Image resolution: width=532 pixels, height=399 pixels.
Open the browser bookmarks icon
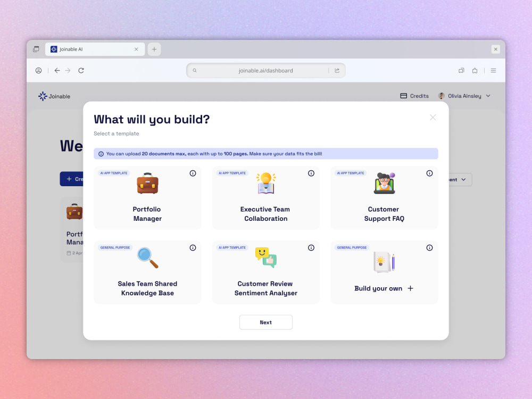[x=461, y=71]
